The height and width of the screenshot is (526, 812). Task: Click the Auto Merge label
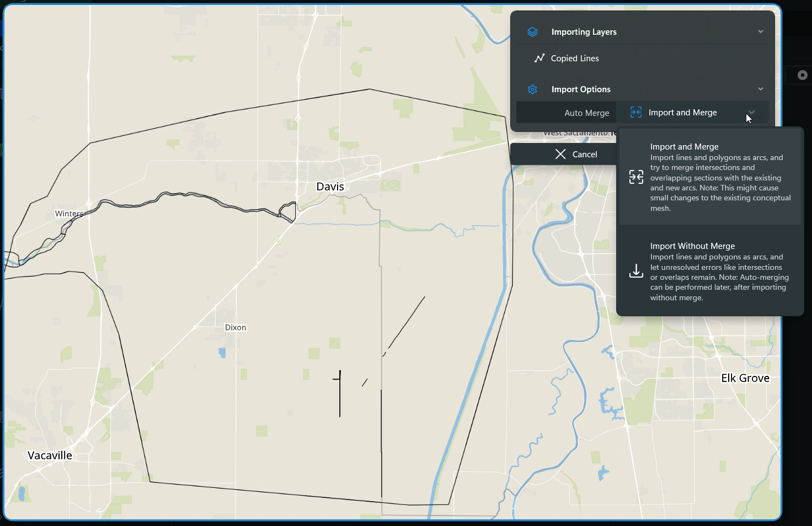[x=586, y=113]
